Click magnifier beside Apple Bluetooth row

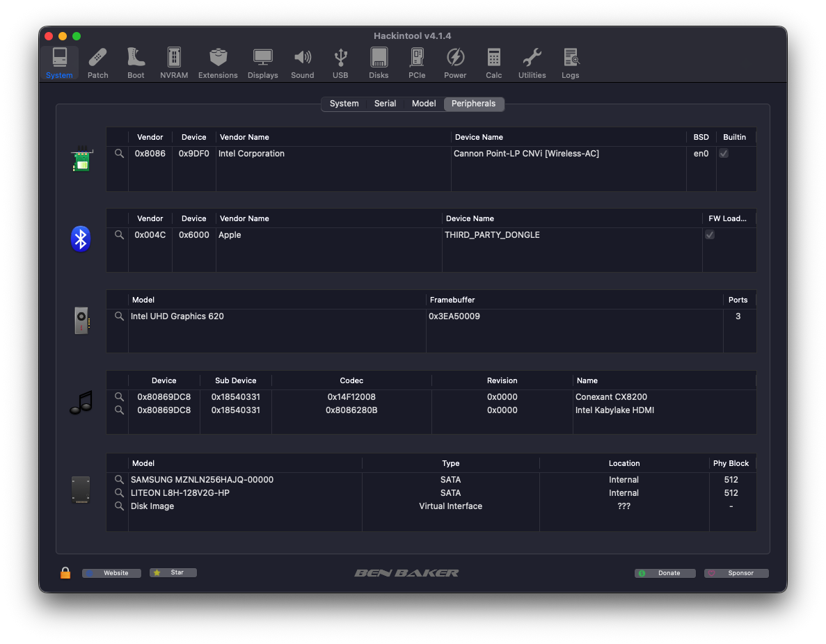pyautogui.click(x=120, y=235)
